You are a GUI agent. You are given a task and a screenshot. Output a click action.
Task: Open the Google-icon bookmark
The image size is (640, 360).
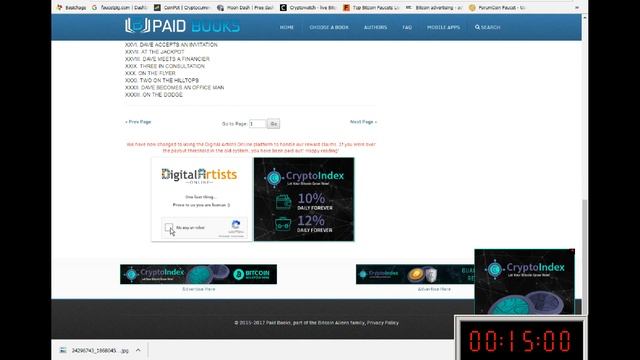tap(119, 7)
